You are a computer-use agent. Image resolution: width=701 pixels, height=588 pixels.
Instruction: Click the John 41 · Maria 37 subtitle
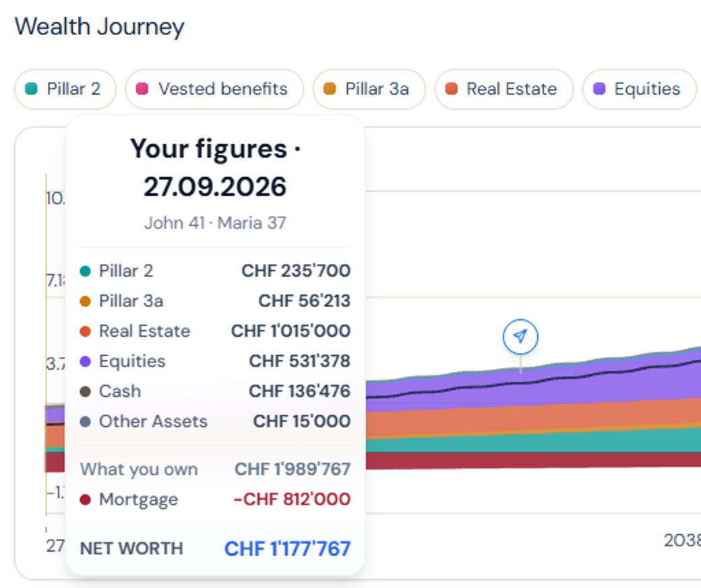215,222
